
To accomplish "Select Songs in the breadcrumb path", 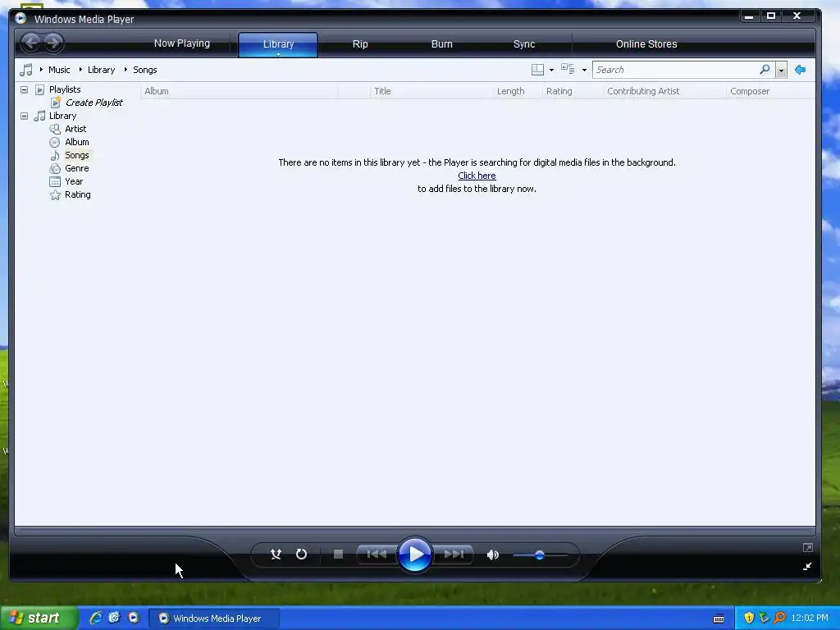I will tap(144, 70).
